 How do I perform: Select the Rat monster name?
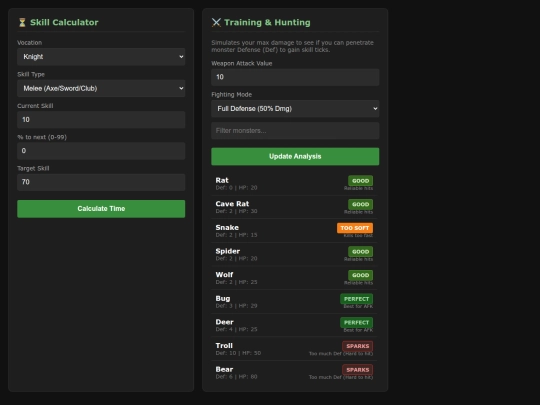click(x=222, y=180)
